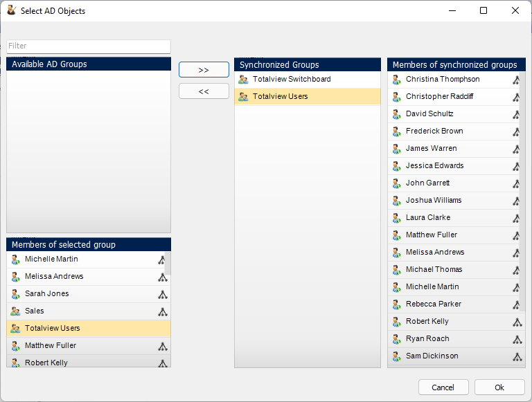Screen dimensions: 532x402
Task: Select Frederick Brown row
Action: [x=454, y=131]
